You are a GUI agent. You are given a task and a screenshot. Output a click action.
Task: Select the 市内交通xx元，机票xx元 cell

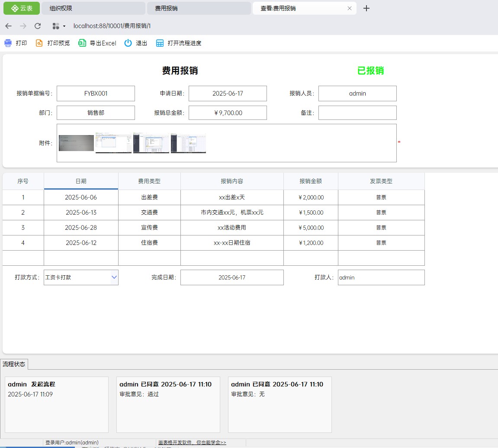pyautogui.click(x=232, y=213)
